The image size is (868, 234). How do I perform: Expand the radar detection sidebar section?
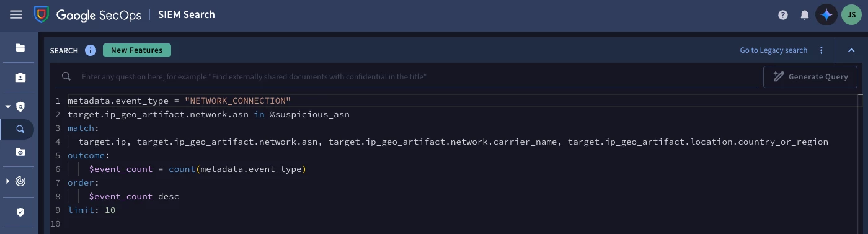8,181
